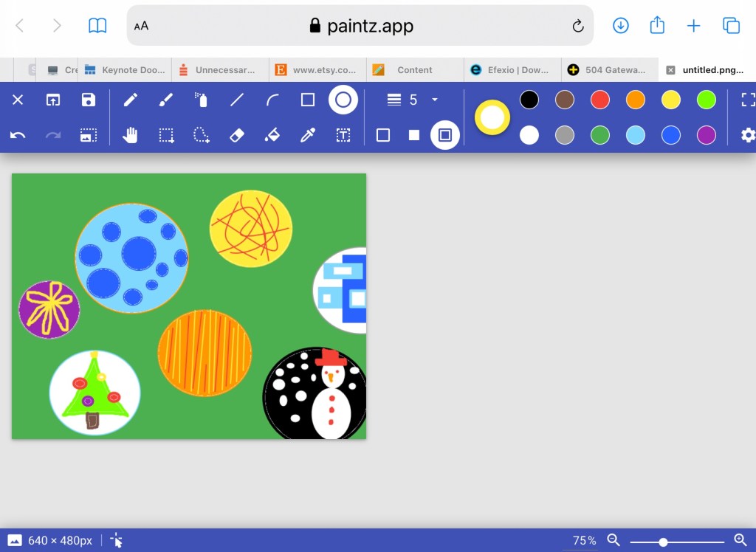
Task: Switch to the www.etsy.co... browser tab
Action: click(x=316, y=70)
